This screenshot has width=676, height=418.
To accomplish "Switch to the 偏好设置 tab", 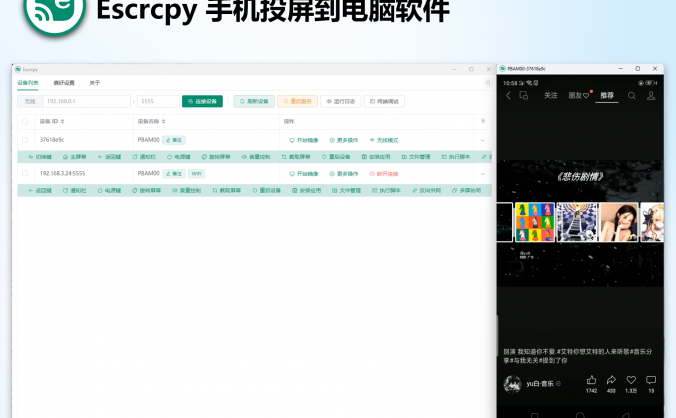I will 64,83.
